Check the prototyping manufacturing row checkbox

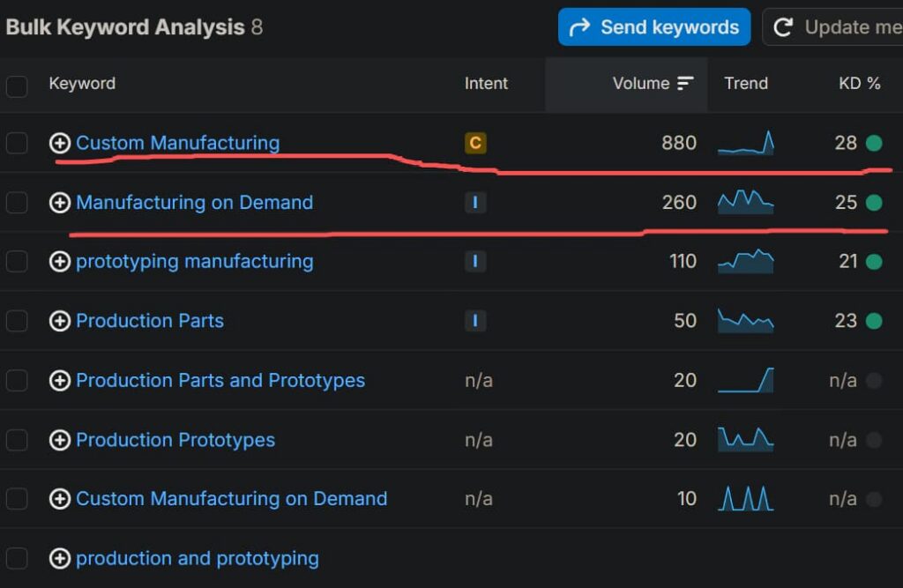(17, 262)
